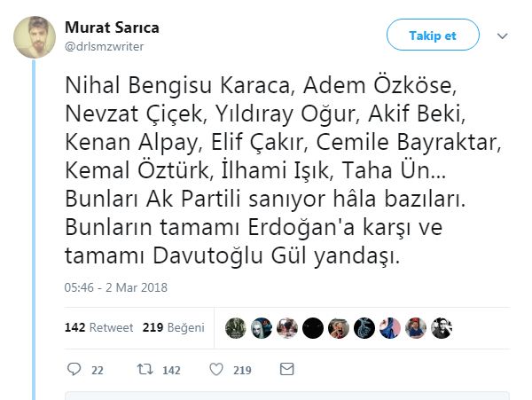View the 219 Beğeni likes list

pos(174,327)
